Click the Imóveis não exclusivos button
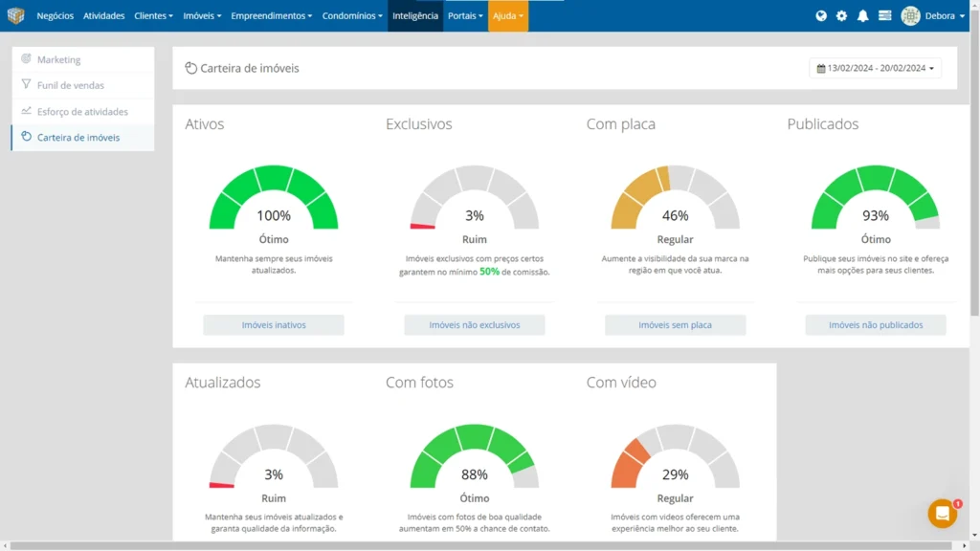This screenshot has width=980, height=551. [475, 325]
